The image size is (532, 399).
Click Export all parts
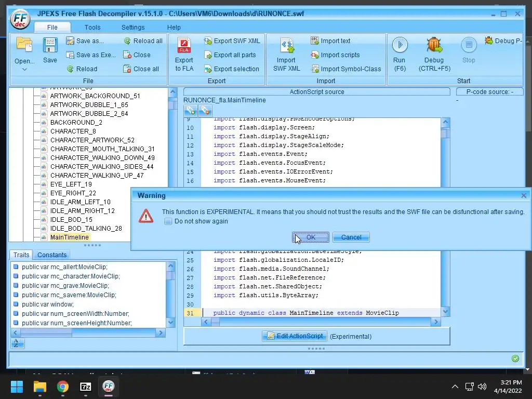pyautogui.click(x=230, y=55)
